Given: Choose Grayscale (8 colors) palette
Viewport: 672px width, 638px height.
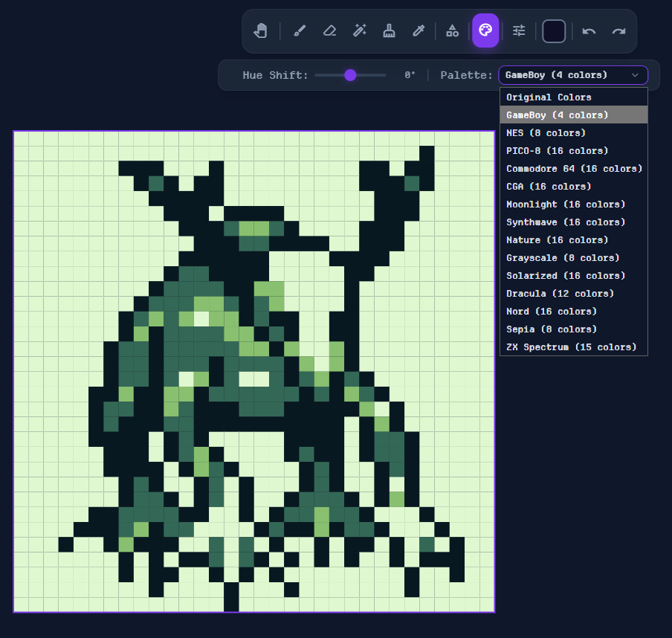Looking at the screenshot, I should coord(573,258).
